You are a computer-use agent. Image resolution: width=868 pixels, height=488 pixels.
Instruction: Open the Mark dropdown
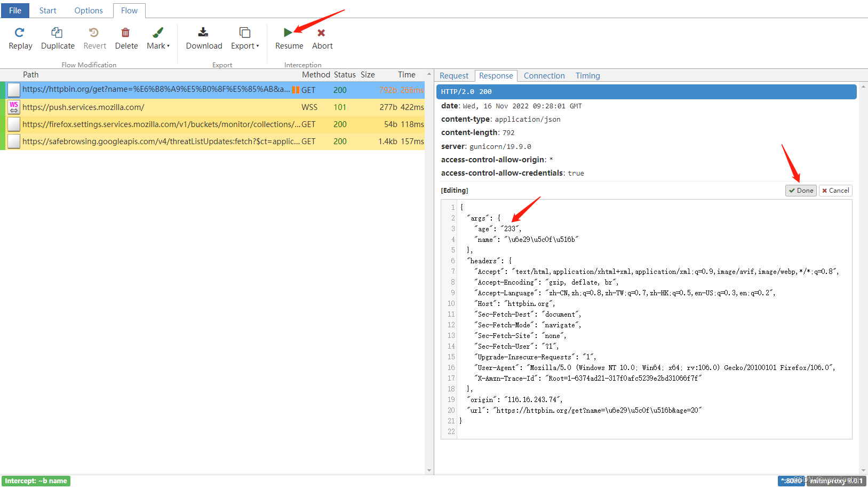[x=158, y=39]
